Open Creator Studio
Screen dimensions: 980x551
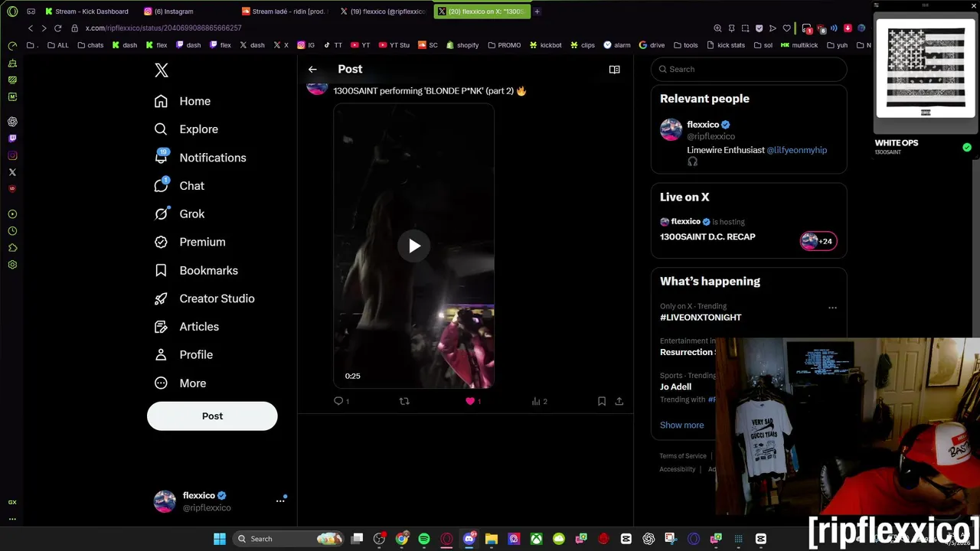204,298
